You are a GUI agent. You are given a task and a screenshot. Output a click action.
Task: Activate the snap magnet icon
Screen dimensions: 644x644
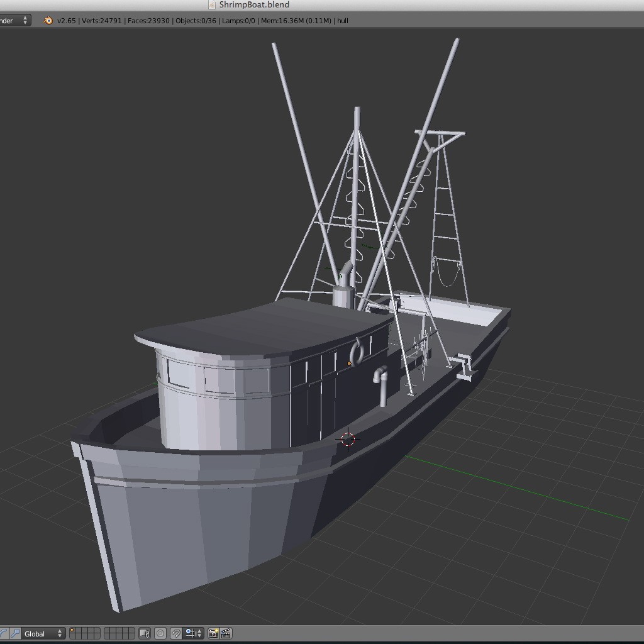pos(176,633)
